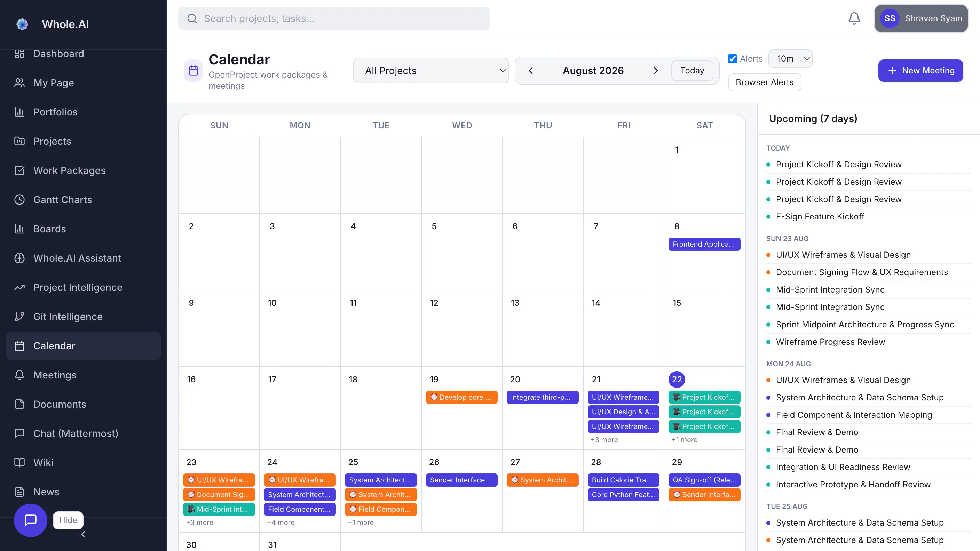Click the My Page people icon
The image size is (980, 551).
click(x=19, y=83)
